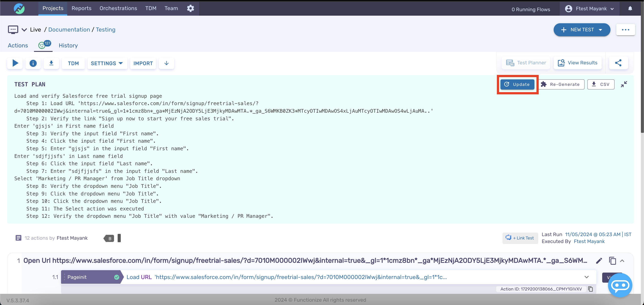This screenshot has width=644, height=305.
Task: Click the IMPORT button
Action: coord(143,63)
